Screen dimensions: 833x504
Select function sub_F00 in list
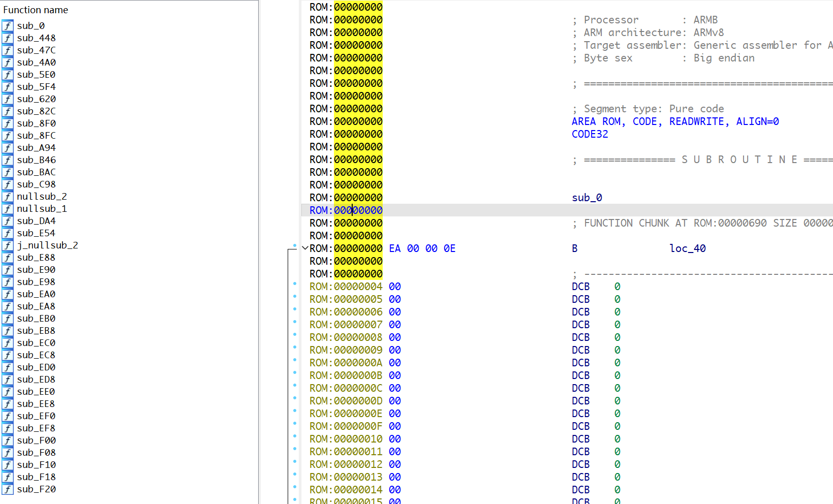pyautogui.click(x=36, y=440)
